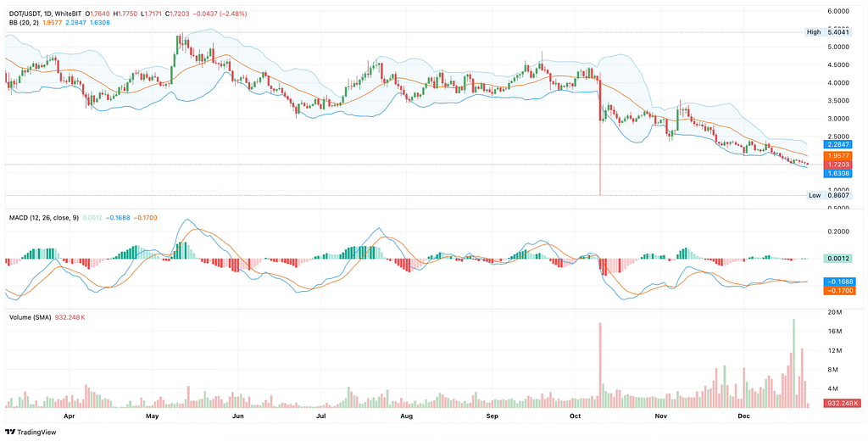Click the orange 1.9577 basis axis tag

[838, 156]
